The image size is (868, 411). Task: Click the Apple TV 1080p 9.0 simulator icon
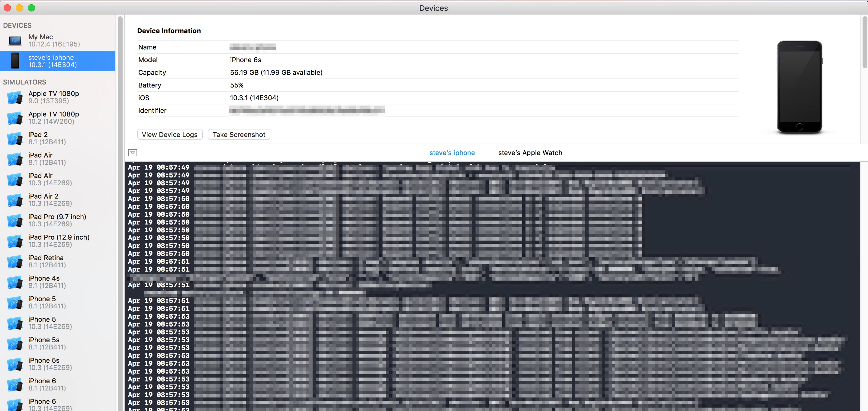(15, 97)
